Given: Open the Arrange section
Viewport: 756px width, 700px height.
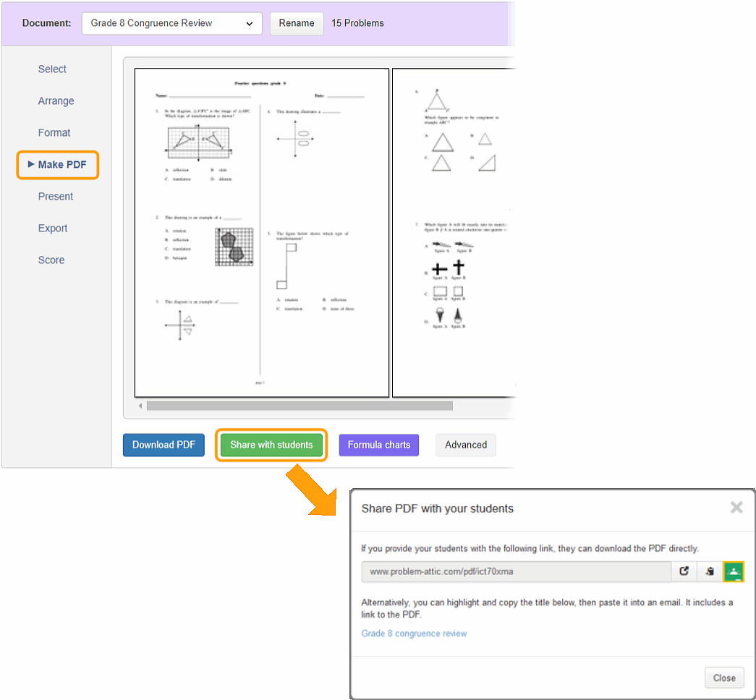Looking at the screenshot, I should click(x=56, y=101).
